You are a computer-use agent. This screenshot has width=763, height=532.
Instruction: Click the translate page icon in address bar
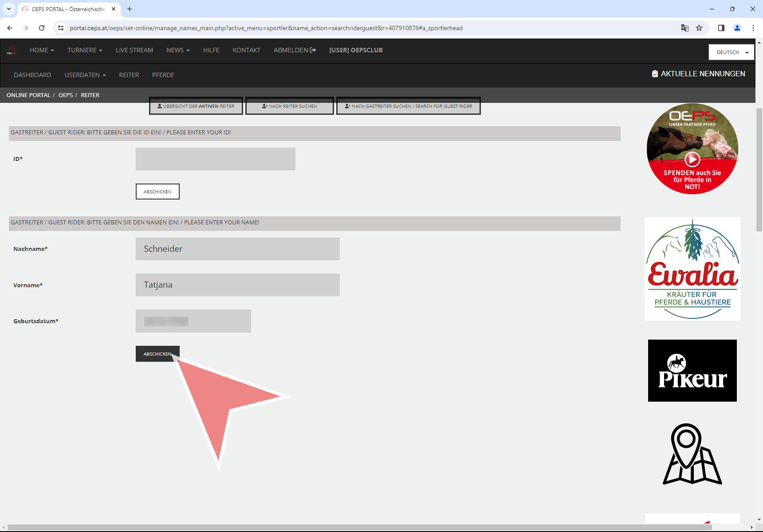684,28
